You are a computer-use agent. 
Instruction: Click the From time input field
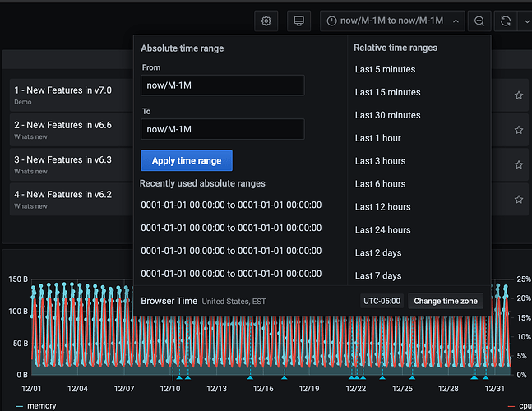coord(223,85)
